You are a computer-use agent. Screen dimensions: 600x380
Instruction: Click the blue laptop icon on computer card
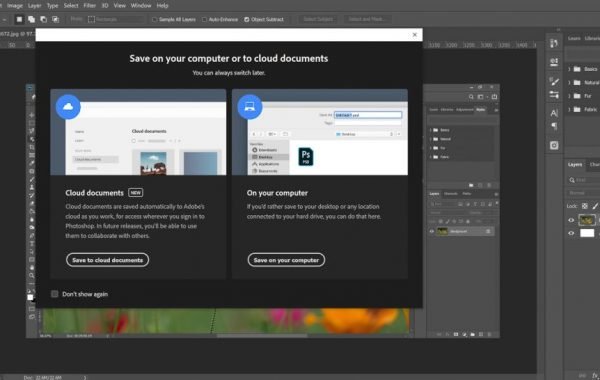tap(250, 107)
